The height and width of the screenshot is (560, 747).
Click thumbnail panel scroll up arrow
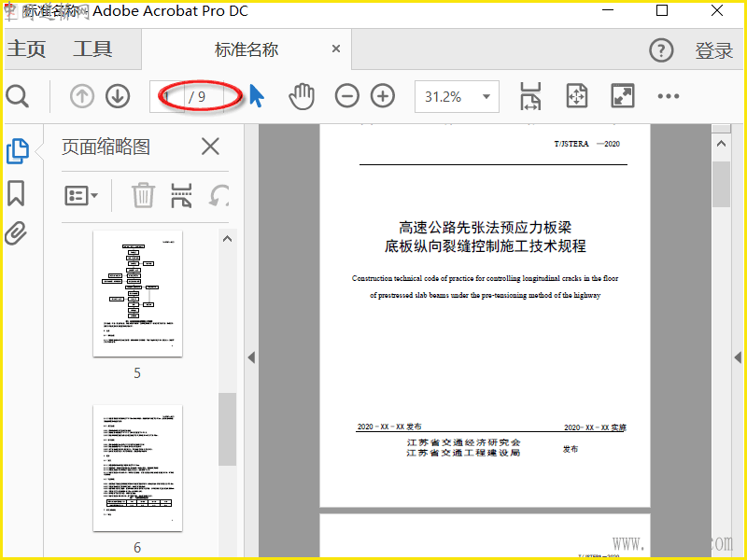pyautogui.click(x=227, y=239)
